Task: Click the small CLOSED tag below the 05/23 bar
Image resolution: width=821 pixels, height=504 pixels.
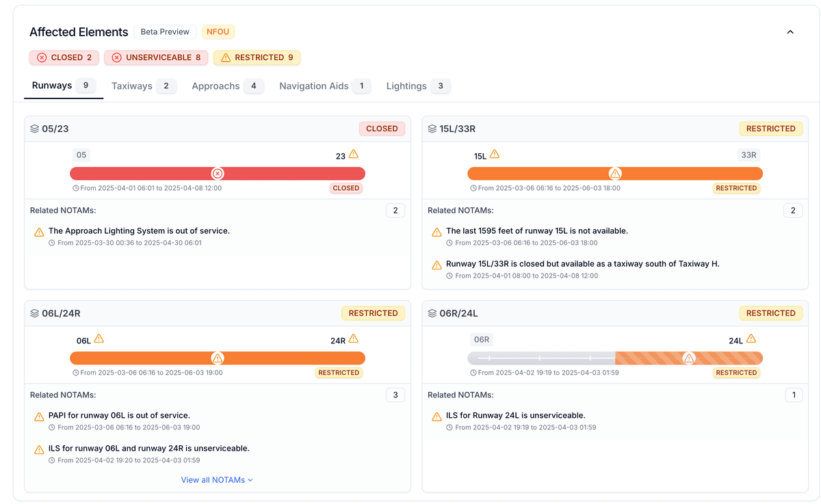Action: pos(346,188)
